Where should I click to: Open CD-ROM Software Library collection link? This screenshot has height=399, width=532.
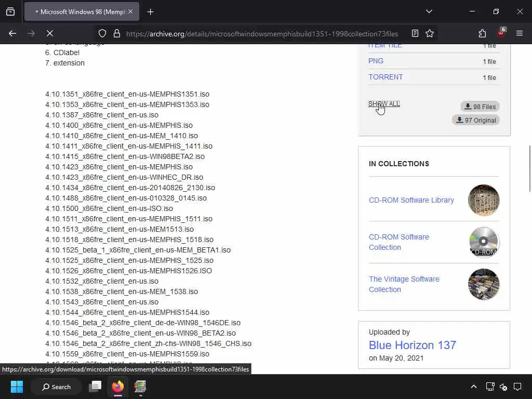point(411,200)
